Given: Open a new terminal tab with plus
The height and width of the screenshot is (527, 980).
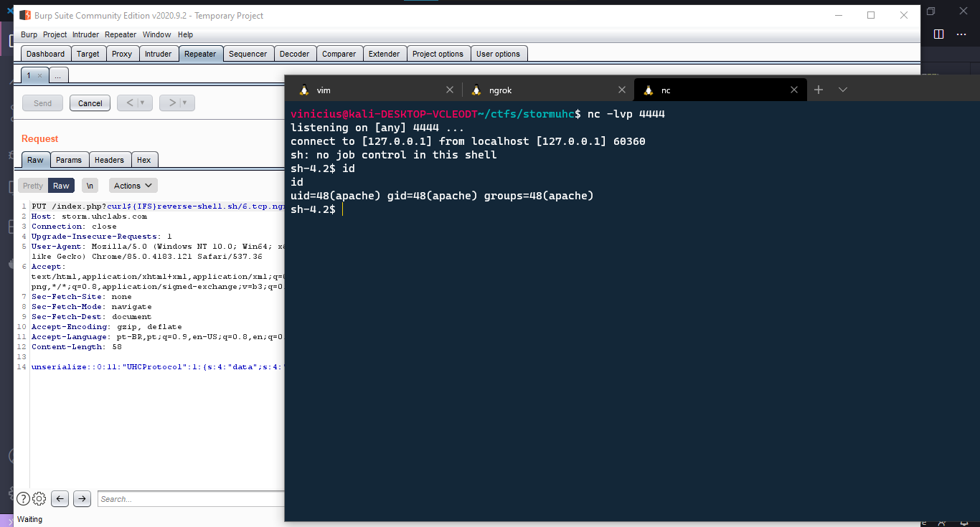Looking at the screenshot, I should point(819,90).
